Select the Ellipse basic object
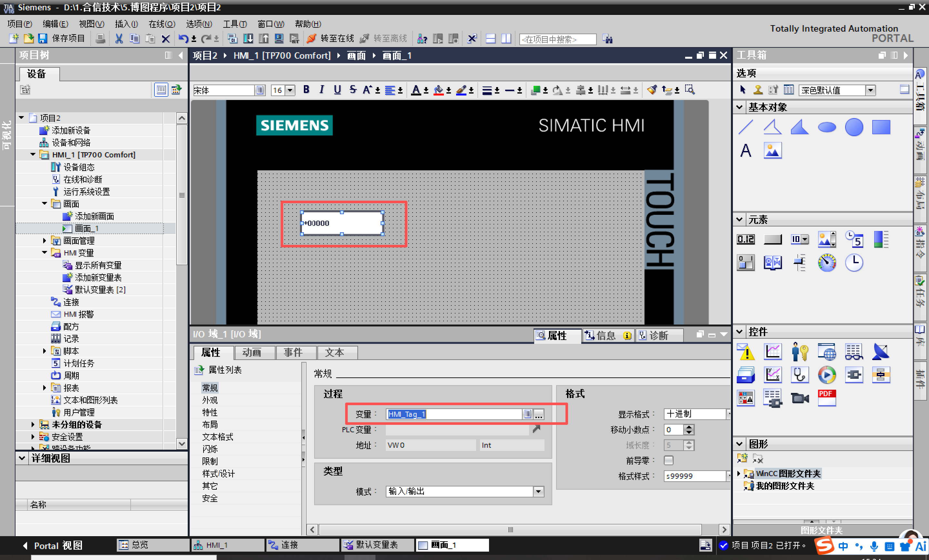 826,127
